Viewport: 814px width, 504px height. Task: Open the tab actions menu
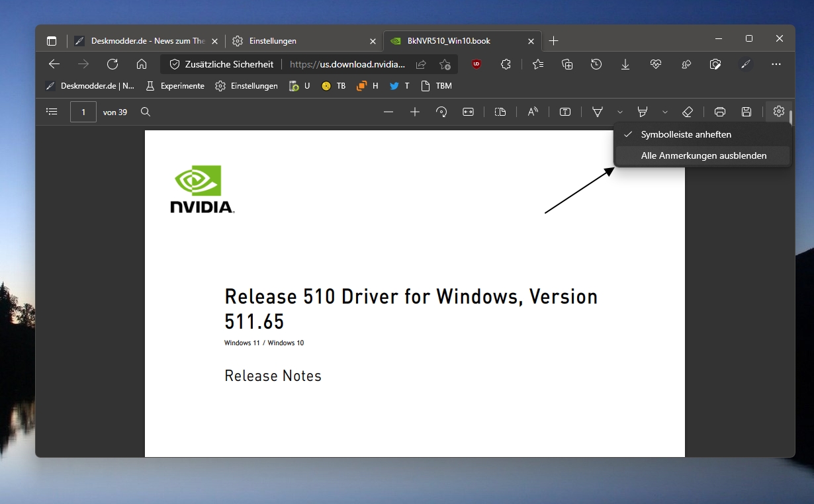(x=52, y=40)
